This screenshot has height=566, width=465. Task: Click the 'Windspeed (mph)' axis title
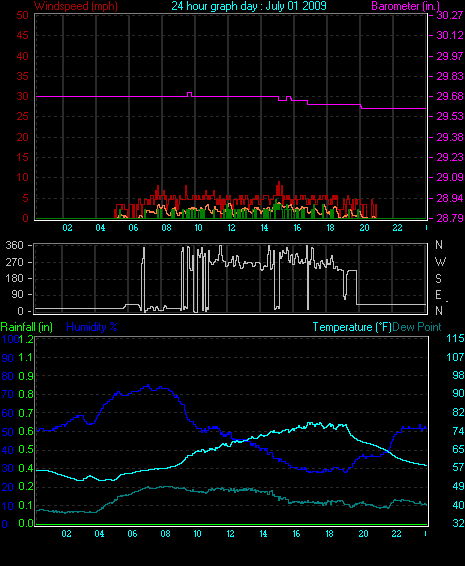(76, 6)
